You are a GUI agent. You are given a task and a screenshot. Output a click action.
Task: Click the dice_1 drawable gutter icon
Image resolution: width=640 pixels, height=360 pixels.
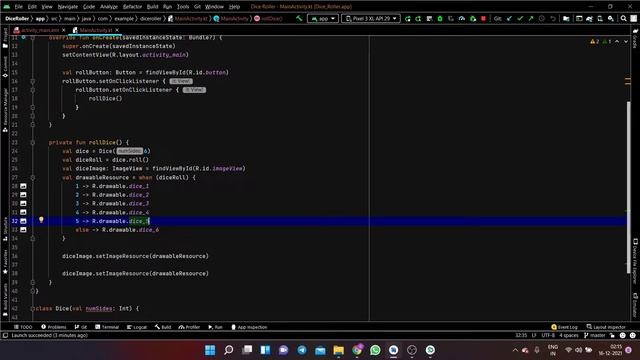23,186
